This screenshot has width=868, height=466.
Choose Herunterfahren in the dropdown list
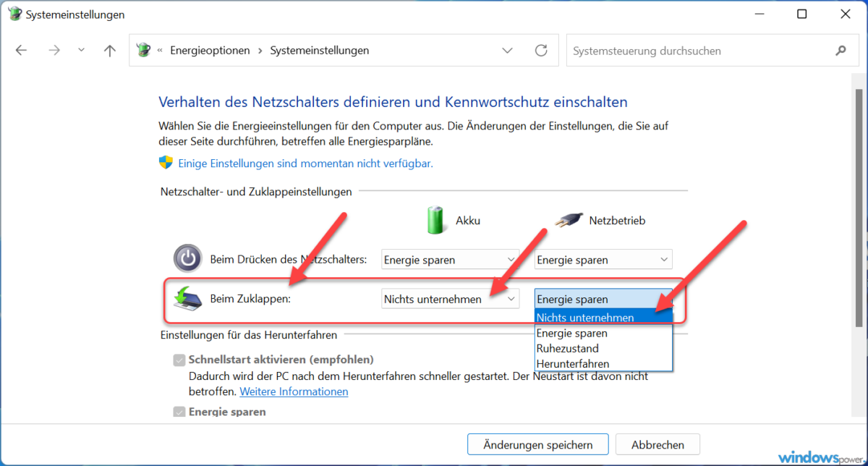573,363
